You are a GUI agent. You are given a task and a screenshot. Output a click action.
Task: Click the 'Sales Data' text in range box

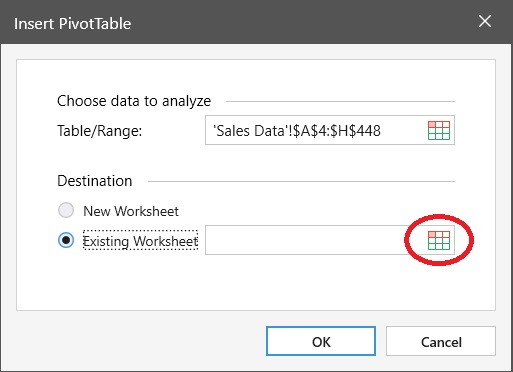pyautogui.click(x=250, y=131)
